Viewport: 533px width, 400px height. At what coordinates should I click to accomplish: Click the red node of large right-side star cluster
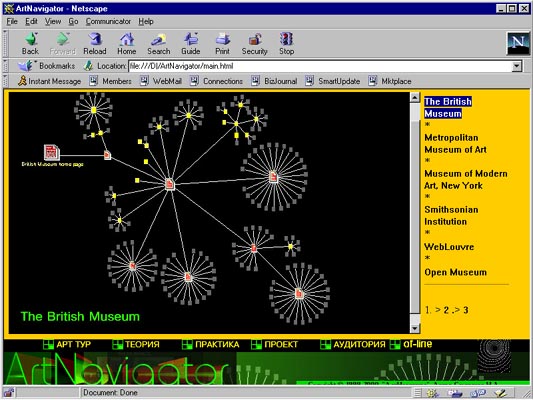tap(273, 177)
